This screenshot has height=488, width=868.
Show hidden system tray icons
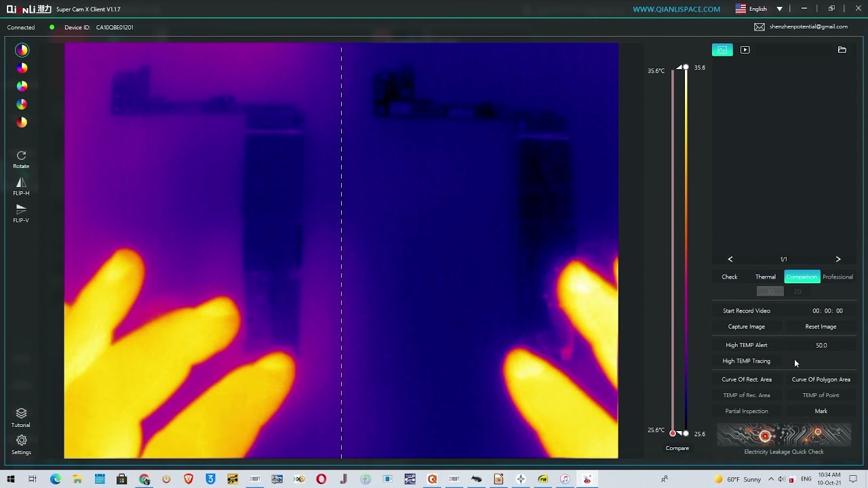tap(771, 479)
